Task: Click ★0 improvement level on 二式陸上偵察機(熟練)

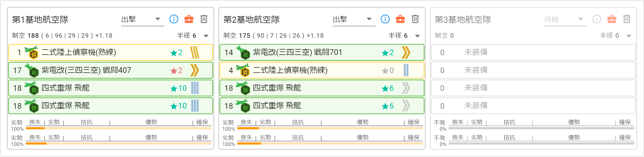Action: 388,70
